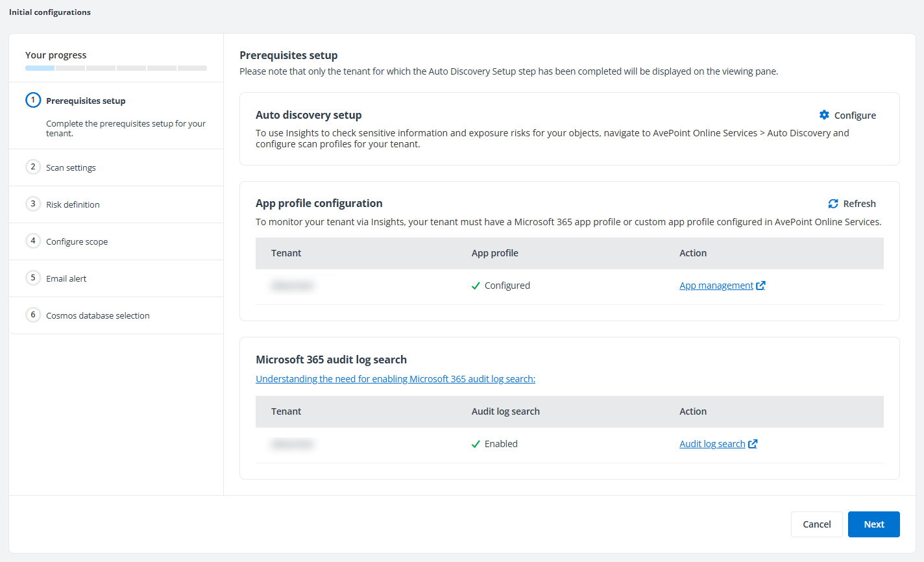The height and width of the screenshot is (562, 924).
Task: Click the green Enabled checkmark icon
Action: point(476,444)
